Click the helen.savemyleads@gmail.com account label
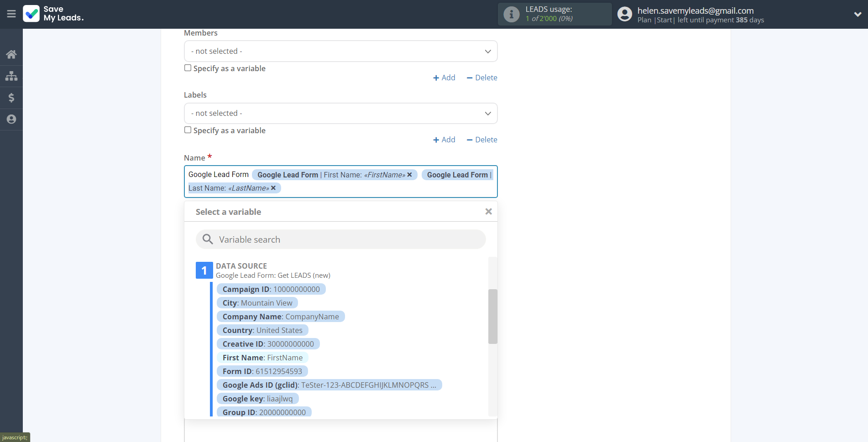 tap(695, 10)
